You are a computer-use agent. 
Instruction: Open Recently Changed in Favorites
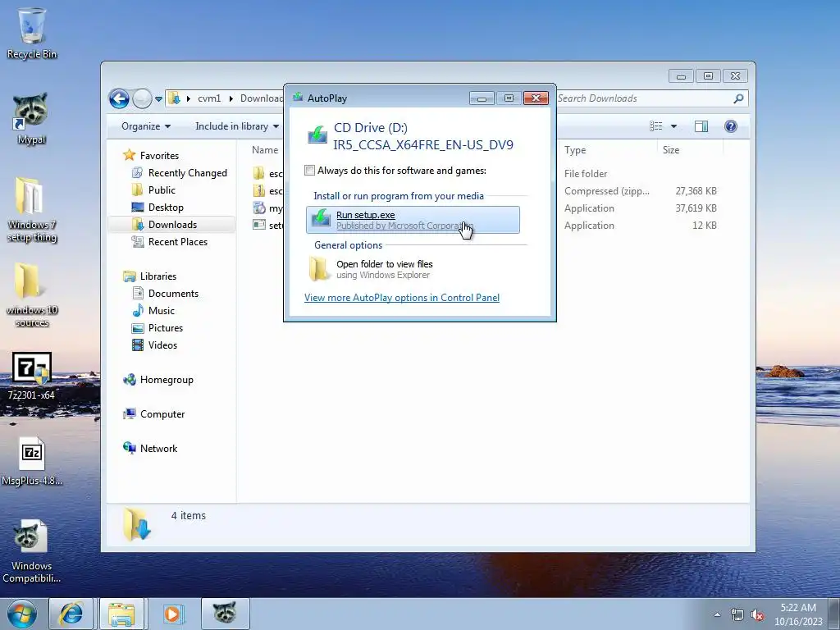click(188, 173)
